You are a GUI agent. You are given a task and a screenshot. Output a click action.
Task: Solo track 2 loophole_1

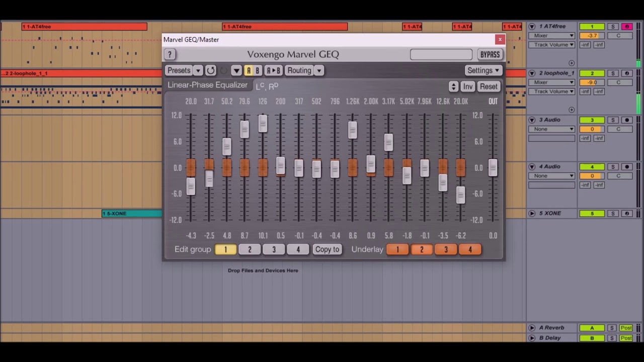(613, 73)
